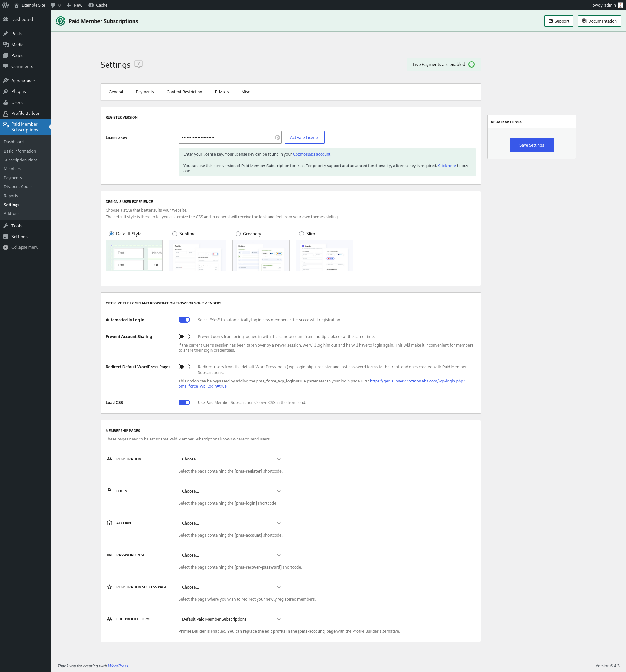
Task: Open the Account page dropdown
Action: tap(231, 523)
